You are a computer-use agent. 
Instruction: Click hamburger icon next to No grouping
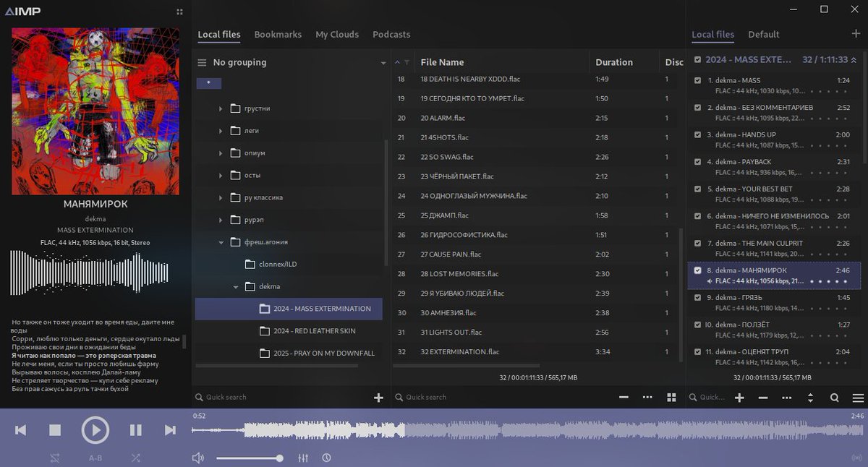click(203, 62)
